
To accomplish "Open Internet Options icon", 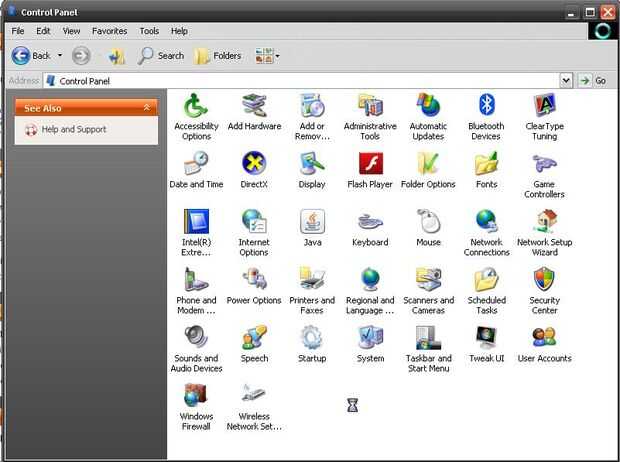I will pyautogui.click(x=254, y=222).
